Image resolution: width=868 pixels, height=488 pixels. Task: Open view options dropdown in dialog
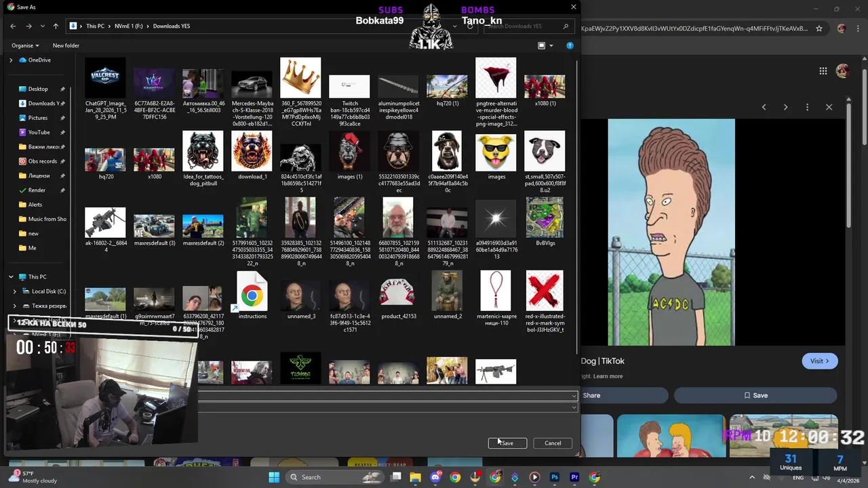click(x=551, y=45)
